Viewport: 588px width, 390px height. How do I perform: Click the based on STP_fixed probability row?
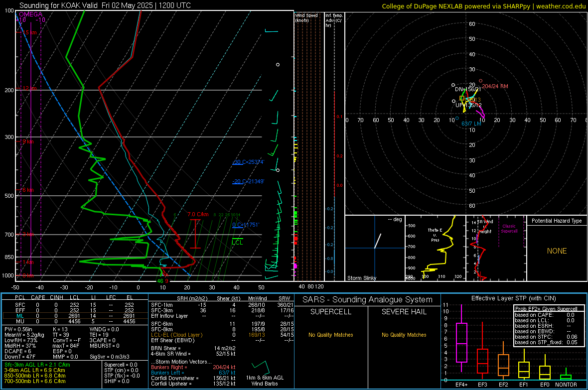click(546, 342)
